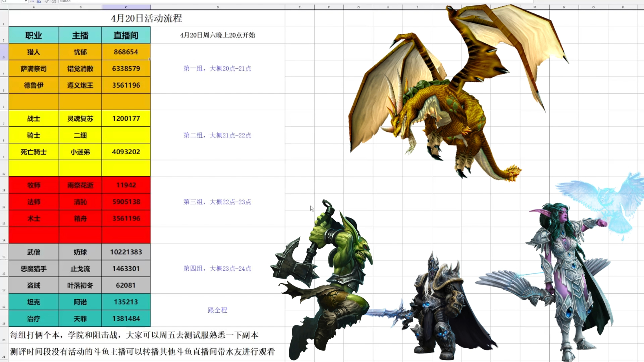
Task: Select the green goblin with axe image
Action: coord(322,280)
